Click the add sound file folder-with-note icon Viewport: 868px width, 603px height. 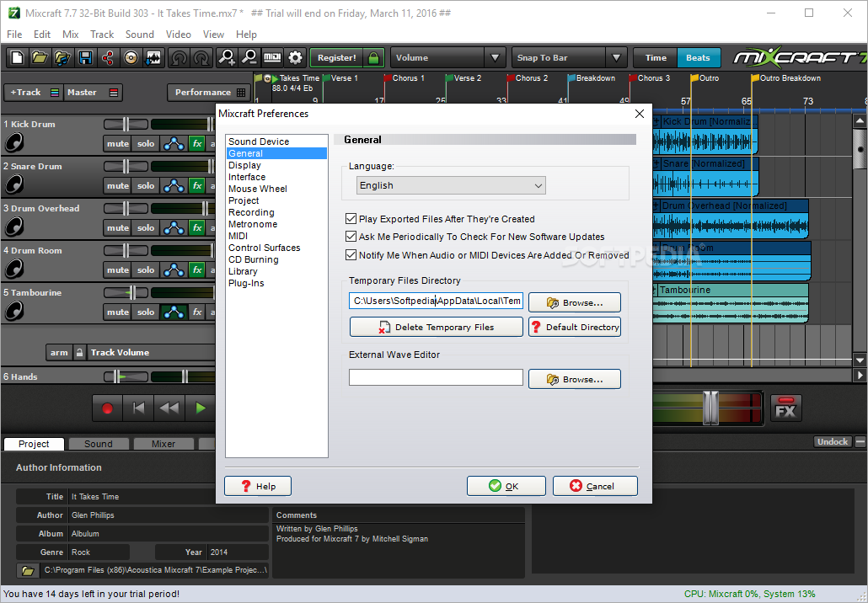(62, 57)
